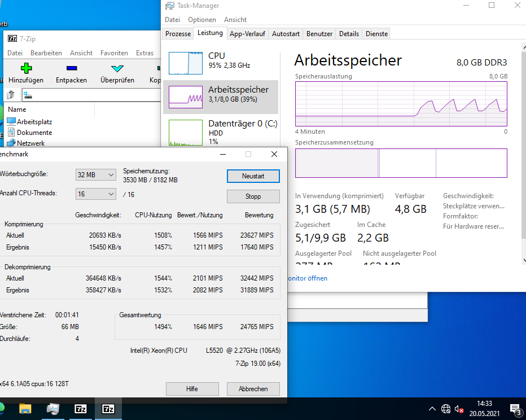
Task: Close the benchmark dialog
Action: pos(274,154)
